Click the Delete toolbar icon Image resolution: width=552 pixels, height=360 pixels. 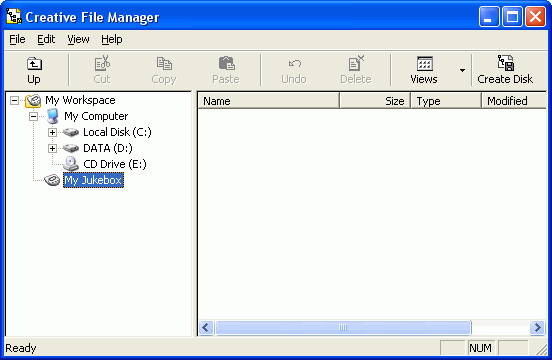pyautogui.click(x=356, y=64)
